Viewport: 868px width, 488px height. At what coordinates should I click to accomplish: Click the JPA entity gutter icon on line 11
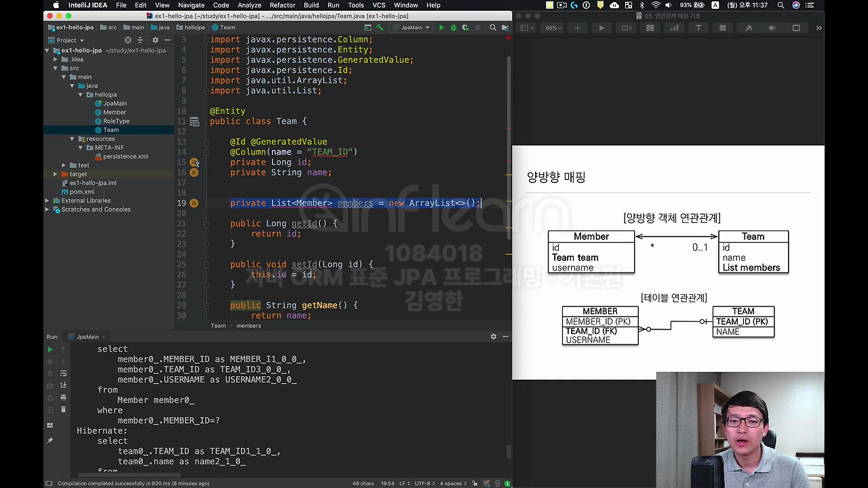195,122
